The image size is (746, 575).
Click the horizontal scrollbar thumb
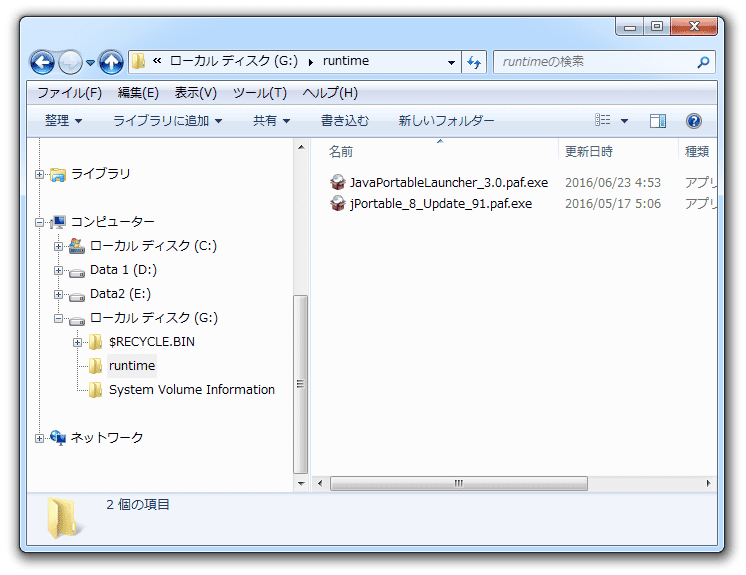pos(459,483)
